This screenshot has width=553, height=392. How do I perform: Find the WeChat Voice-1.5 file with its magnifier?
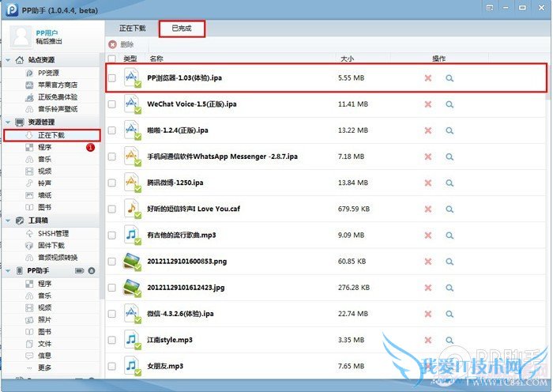450,104
